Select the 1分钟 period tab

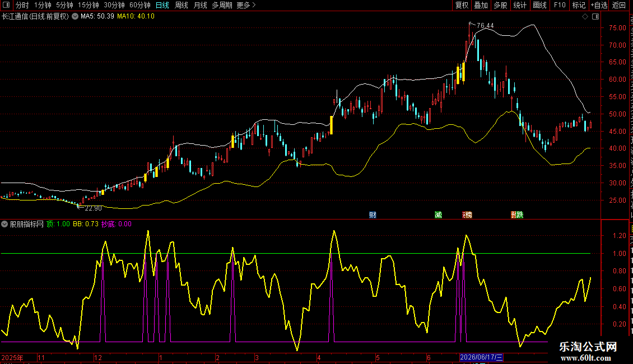pyautogui.click(x=43, y=5)
